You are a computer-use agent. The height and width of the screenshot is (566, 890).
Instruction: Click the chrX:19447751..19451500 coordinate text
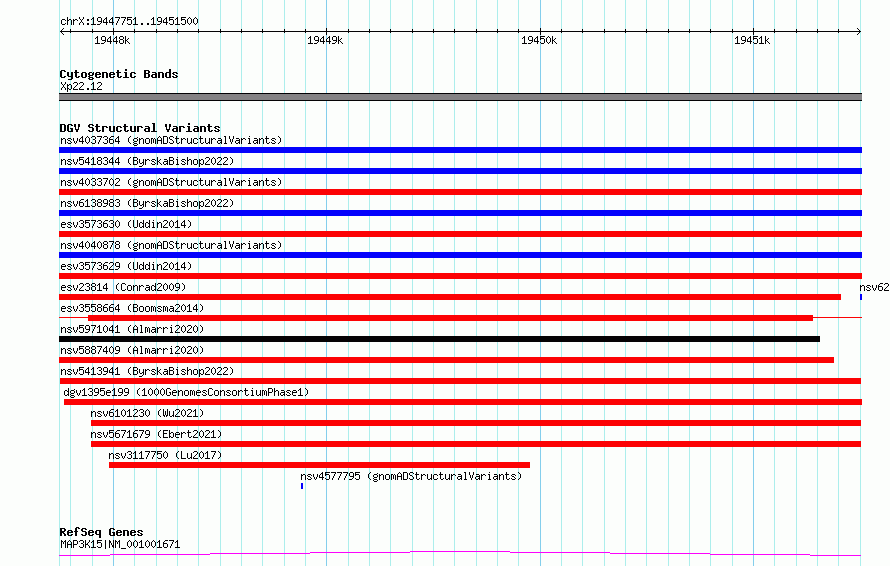click(x=129, y=21)
